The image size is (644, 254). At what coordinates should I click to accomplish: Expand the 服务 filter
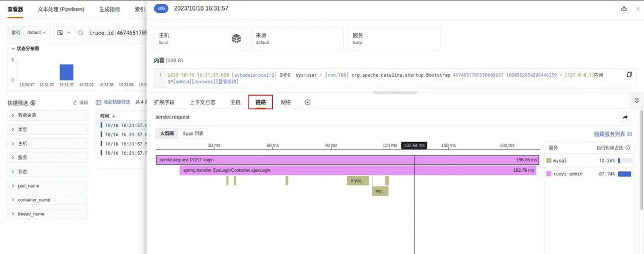(48, 157)
